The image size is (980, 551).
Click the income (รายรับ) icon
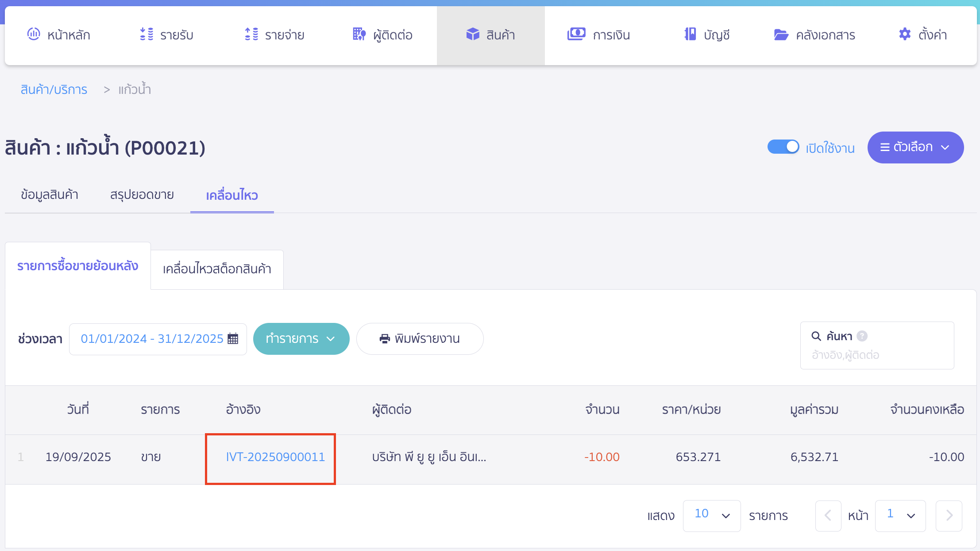[147, 34]
